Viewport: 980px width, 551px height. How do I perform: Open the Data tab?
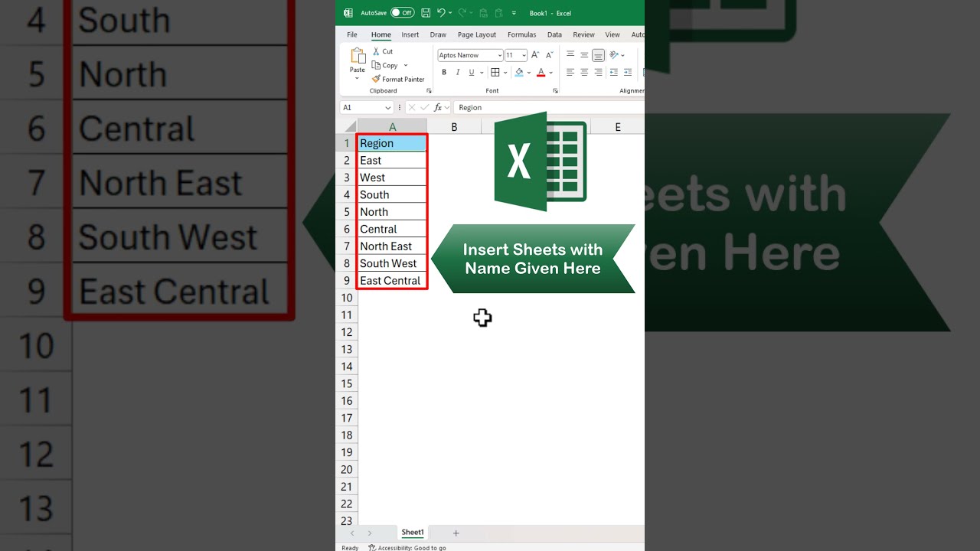(x=554, y=34)
